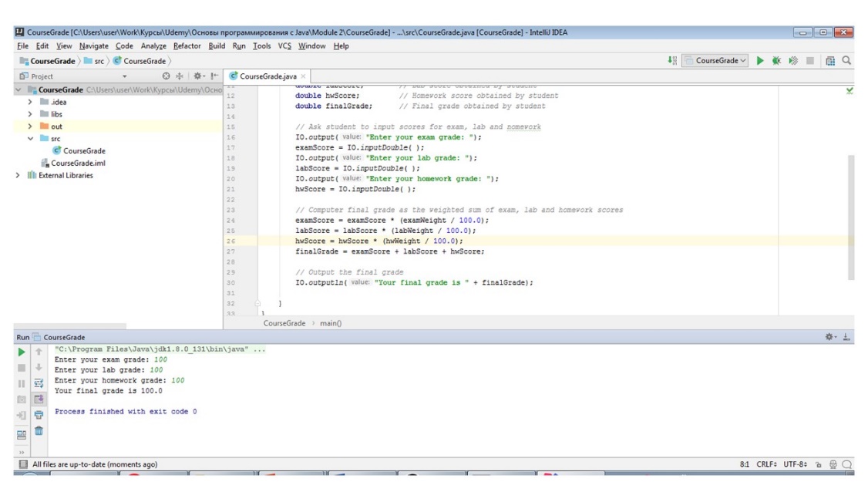Click the main() breadcrumb below the editor
The image size is (868, 489).
(331, 323)
